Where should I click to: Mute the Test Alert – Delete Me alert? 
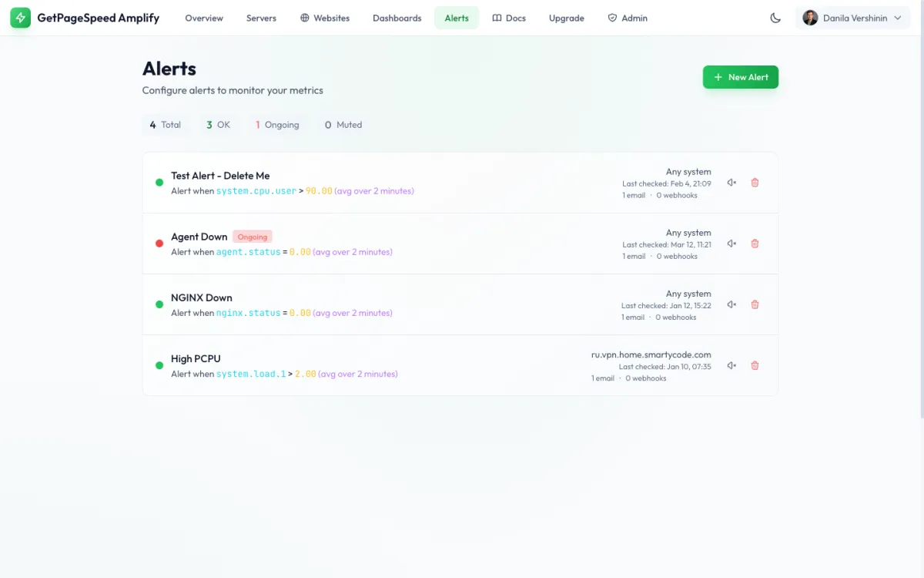731,182
